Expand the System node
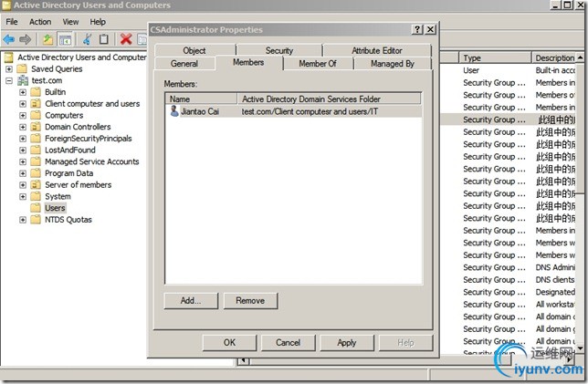588x384 pixels. [23, 196]
